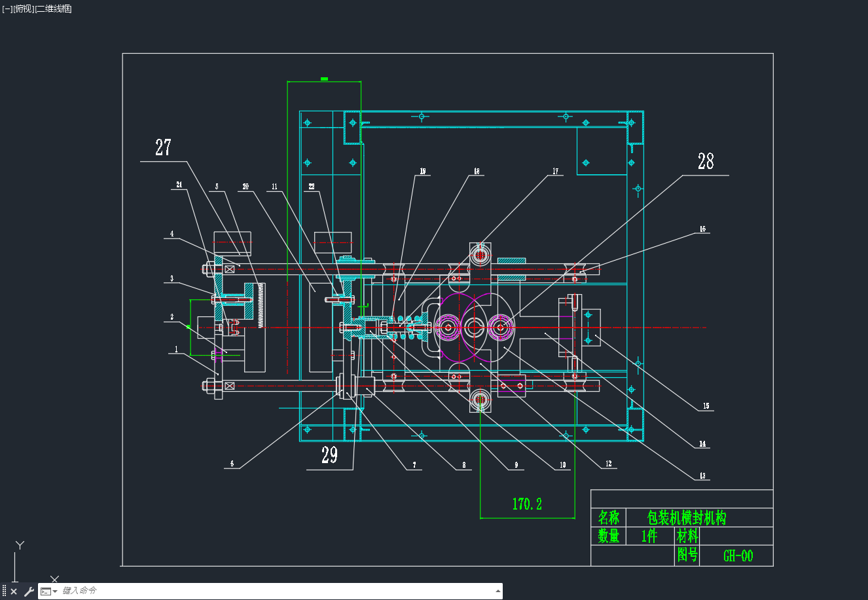
Task: Select the 图号 label in title block
Action: pyautogui.click(x=688, y=555)
